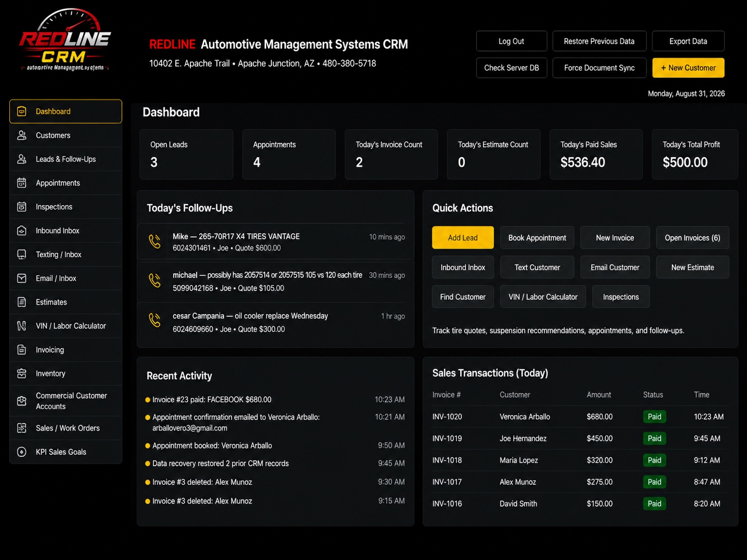Open the Open Invoices (6) button

(x=692, y=238)
